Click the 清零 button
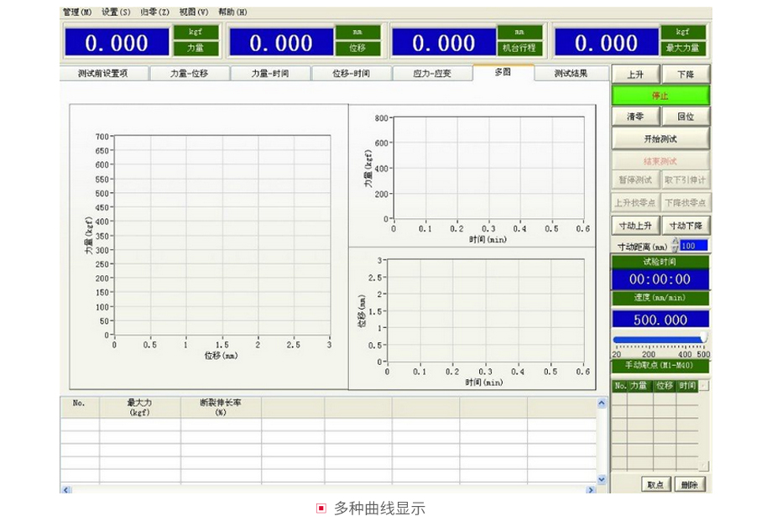The width and height of the screenshot is (772, 532). coord(635,117)
